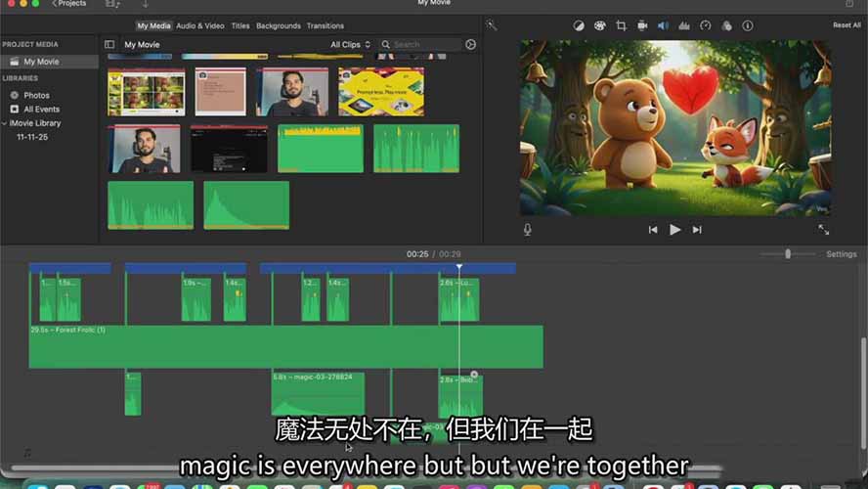Image resolution: width=868 pixels, height=489 pixels.
Task: Open the color correction palette
Action: click(600, 25)
